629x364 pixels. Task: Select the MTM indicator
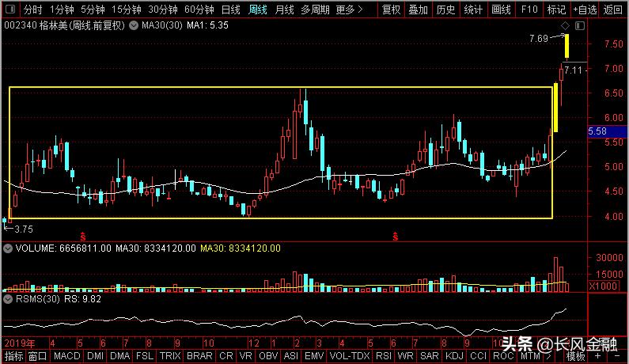530,356
